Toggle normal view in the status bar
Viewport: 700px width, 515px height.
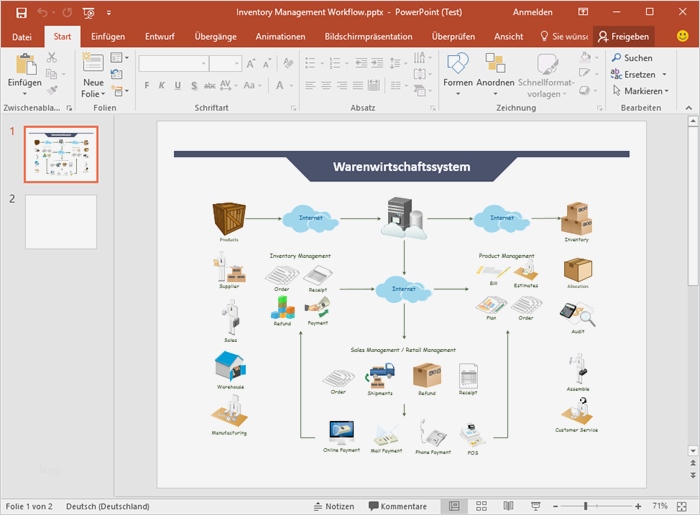(x=454, y=506)
